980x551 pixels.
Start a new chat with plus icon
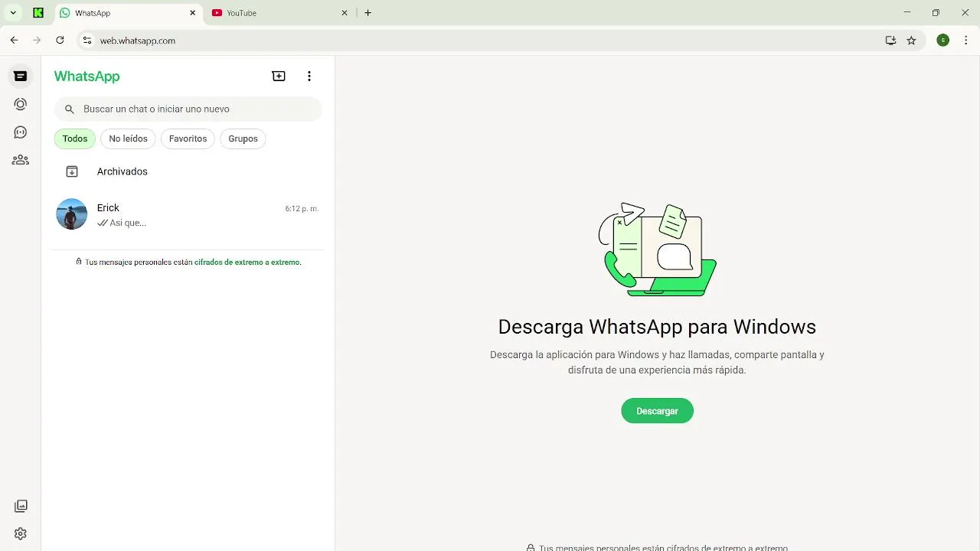279,76
